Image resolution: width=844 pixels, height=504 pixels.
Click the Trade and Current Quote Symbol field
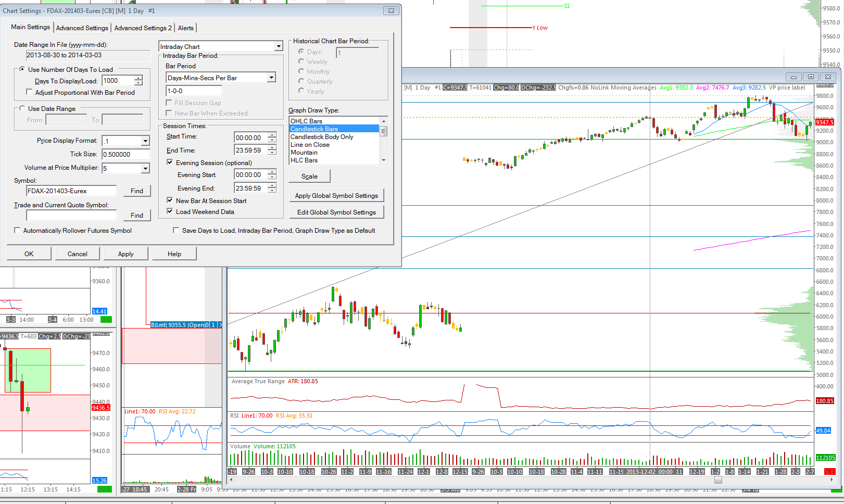(x=71, y=216)
